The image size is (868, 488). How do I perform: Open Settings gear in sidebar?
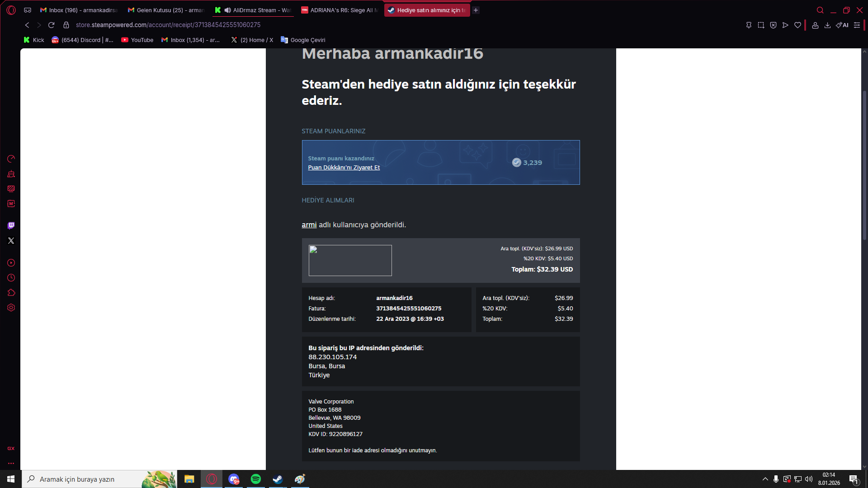click(x=11, y=308)
